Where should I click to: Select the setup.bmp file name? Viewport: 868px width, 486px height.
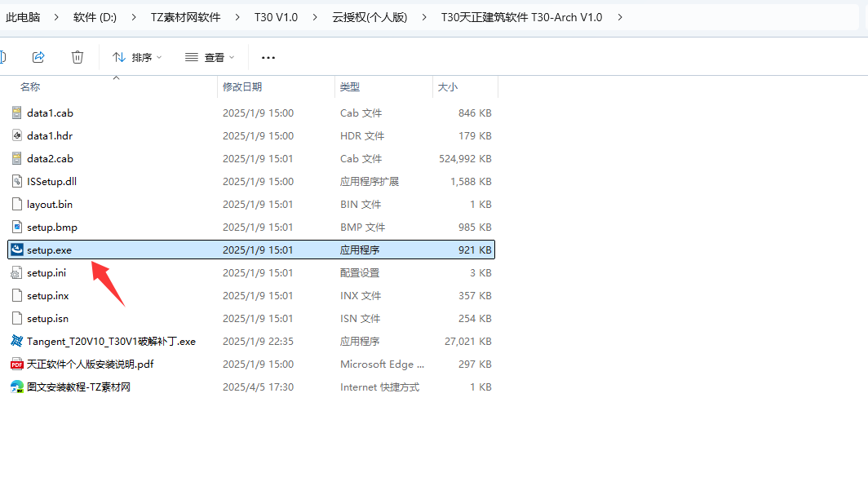tap(52, 227)
